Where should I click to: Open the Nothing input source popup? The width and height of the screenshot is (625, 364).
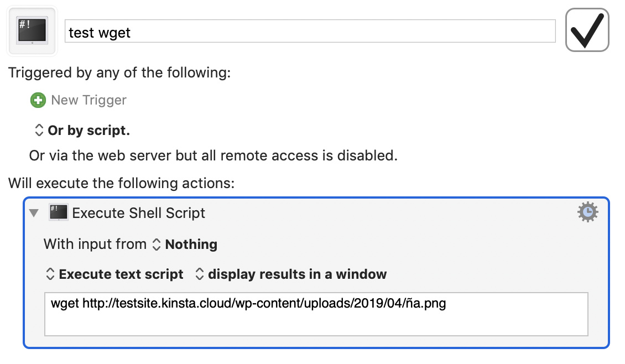191,244
